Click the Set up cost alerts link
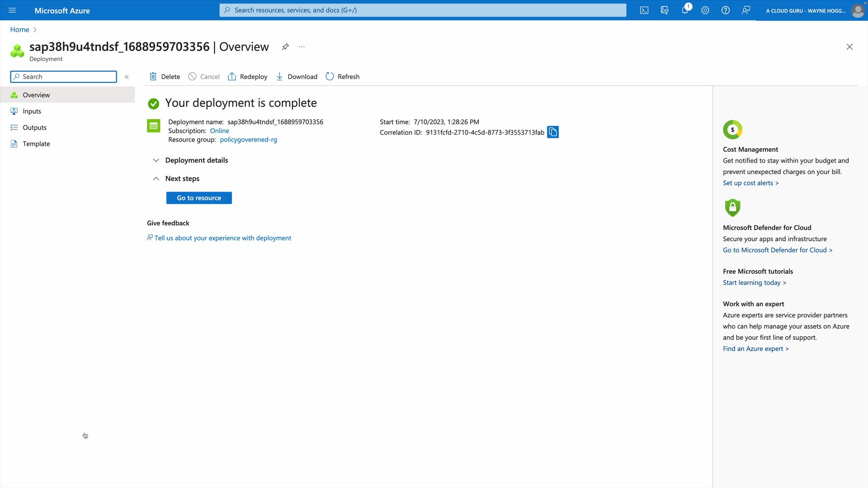This screenshot has width=868, height=488. pos(750,183)
